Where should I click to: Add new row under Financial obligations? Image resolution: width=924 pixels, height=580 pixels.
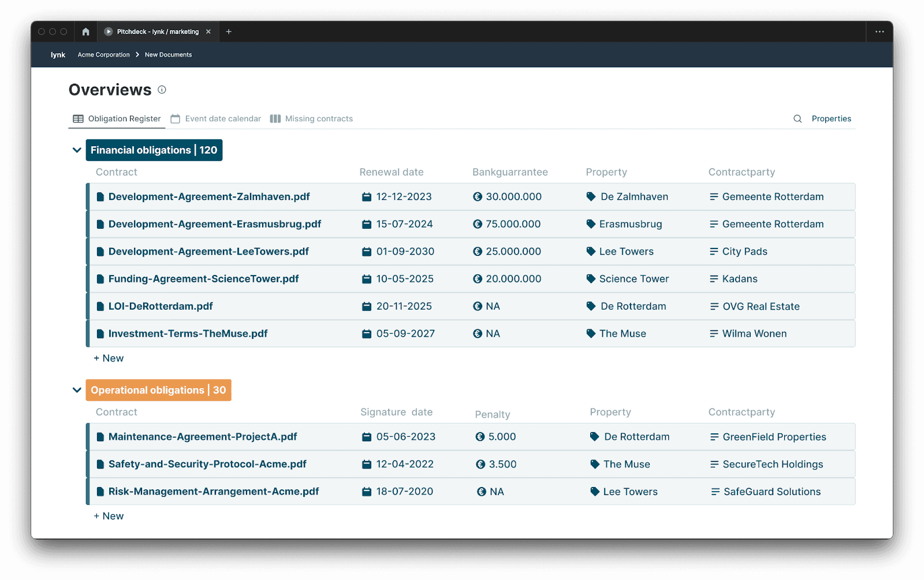click(109, 359)
